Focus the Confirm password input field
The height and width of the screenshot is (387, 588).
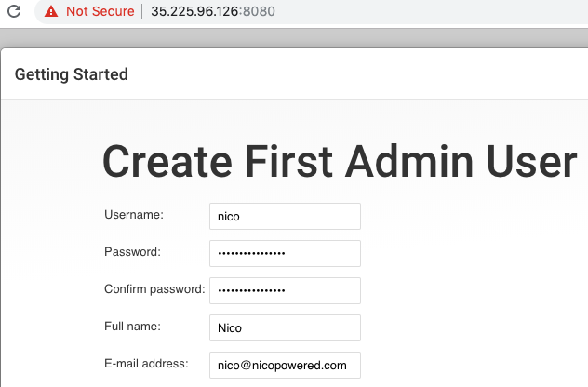(x=285, y=291)
